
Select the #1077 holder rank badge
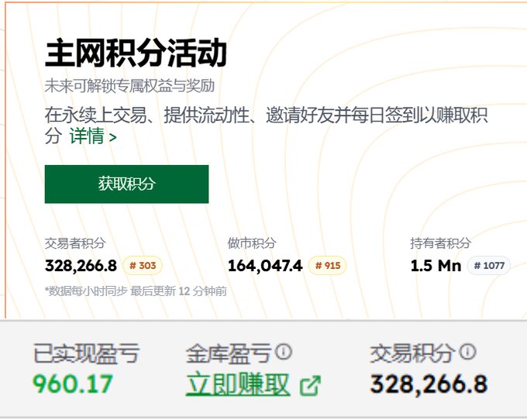(488, 266)
